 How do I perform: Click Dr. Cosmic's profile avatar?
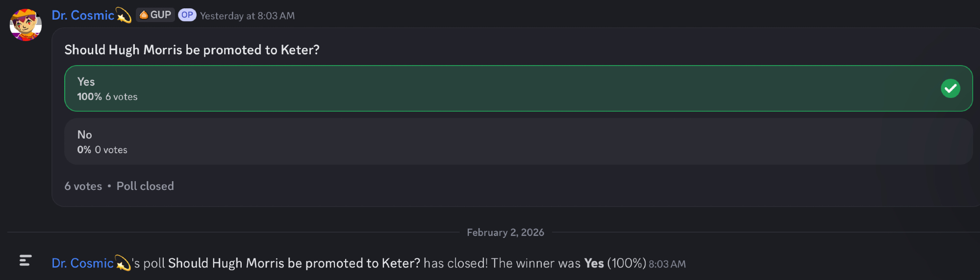click(x=25, y=24)
